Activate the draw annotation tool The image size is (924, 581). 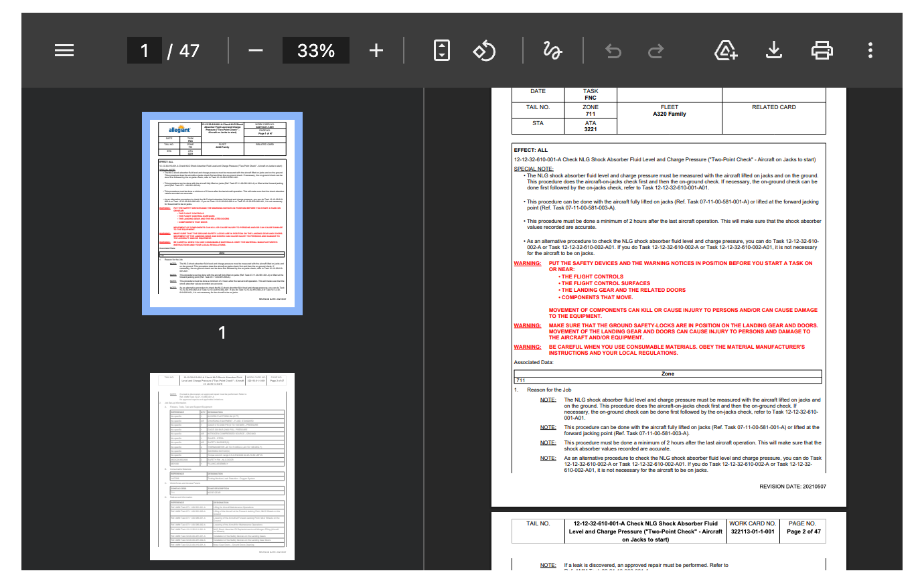pos(552,50)
